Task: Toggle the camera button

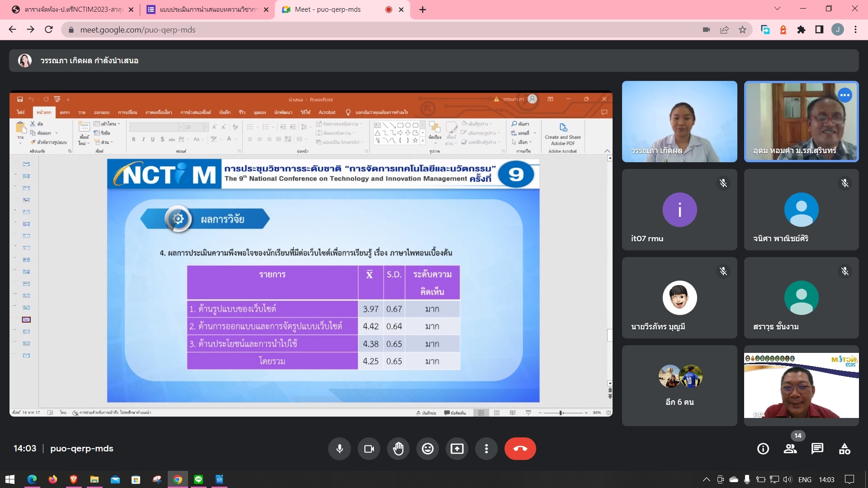Action: click(x=369, y=449)
